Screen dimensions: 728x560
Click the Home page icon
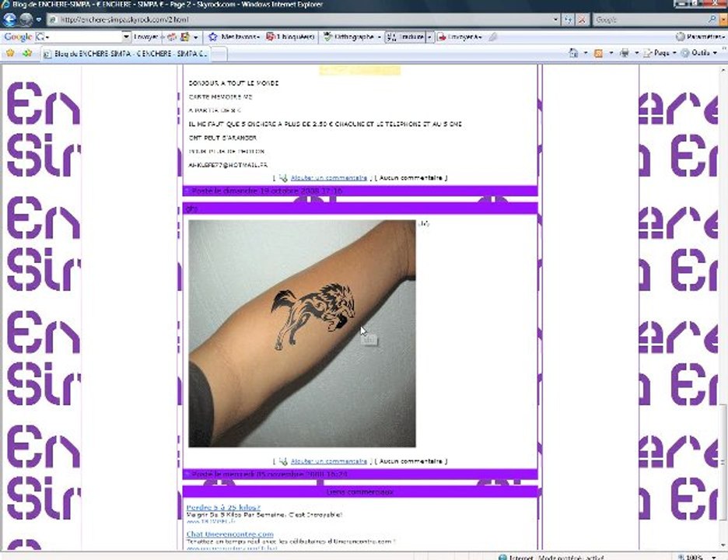(573, 53)
